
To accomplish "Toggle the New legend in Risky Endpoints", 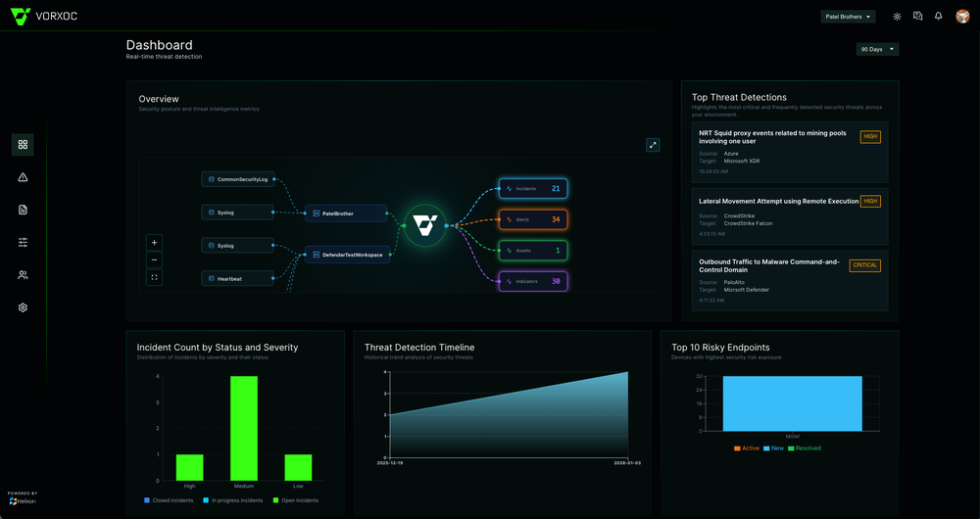I will click(x=774, y=448).
